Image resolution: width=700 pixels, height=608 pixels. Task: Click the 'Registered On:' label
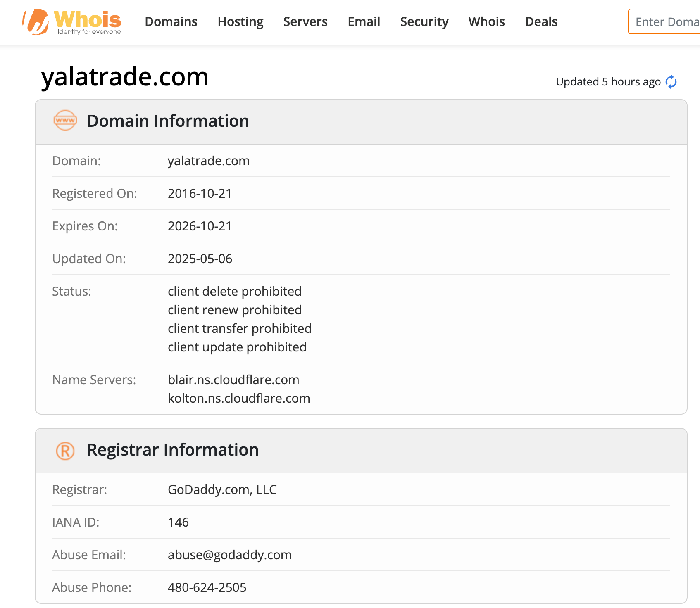(x=95, y=193)
